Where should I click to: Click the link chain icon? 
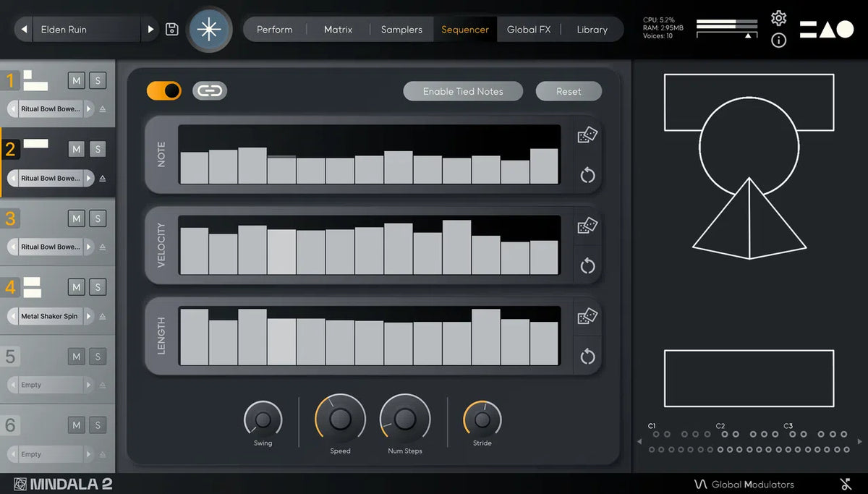tap(210, 90)
